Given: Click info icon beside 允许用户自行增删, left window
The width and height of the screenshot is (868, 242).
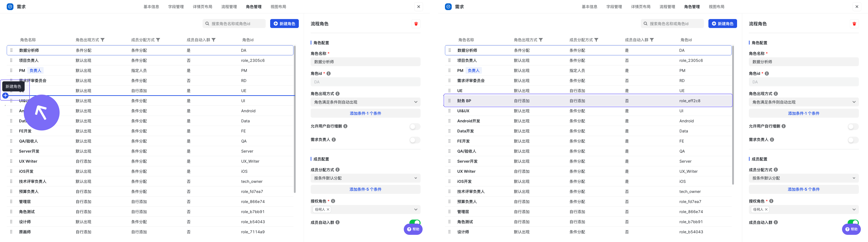Looking at the screenshot, I should click(345, 126).
